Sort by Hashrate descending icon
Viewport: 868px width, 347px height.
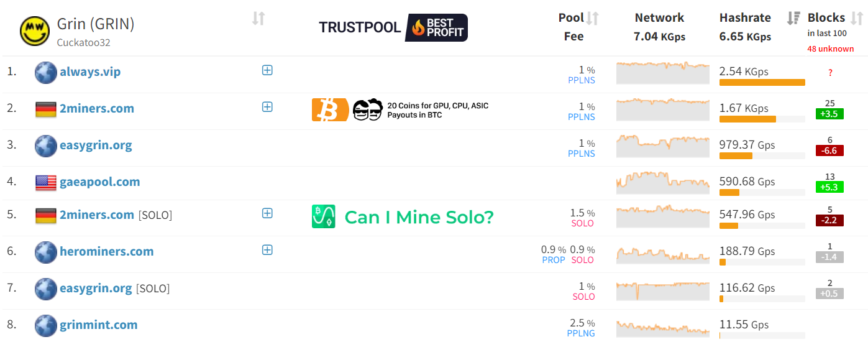click(793, 18)
